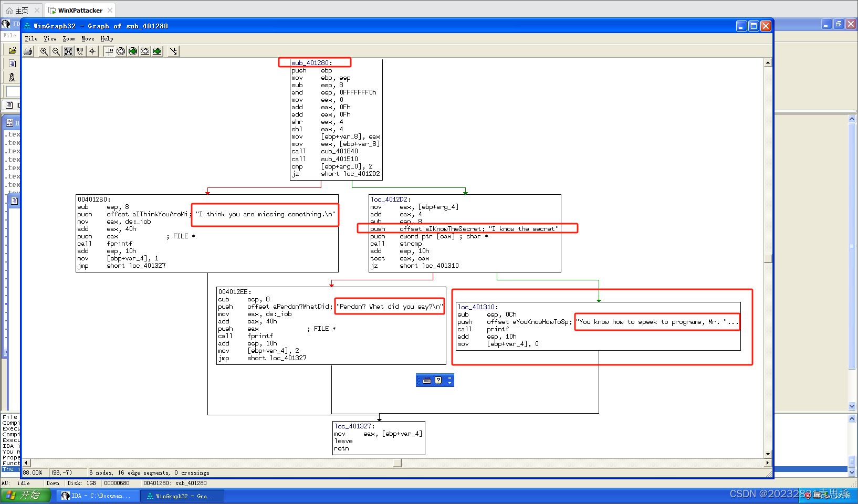This screenshot has height=504, width=858.
Task: Click the 'call sub_401840' instruction line
Action: 325,151
